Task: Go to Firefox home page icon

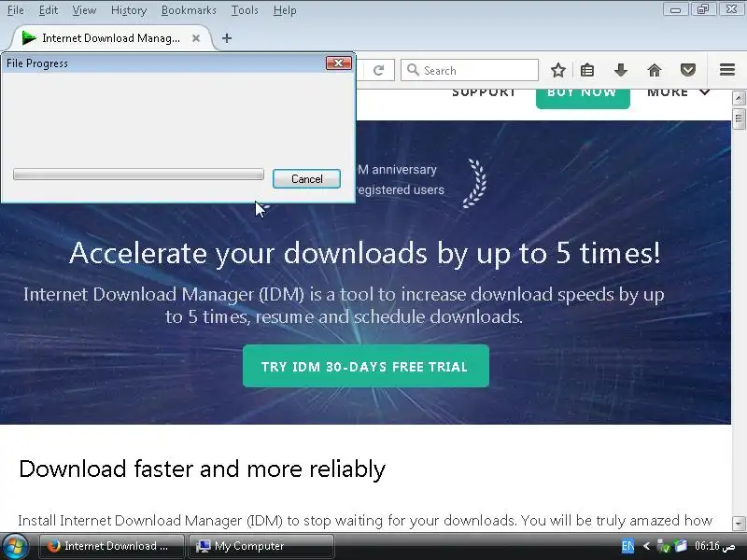Action: (655, 71)
